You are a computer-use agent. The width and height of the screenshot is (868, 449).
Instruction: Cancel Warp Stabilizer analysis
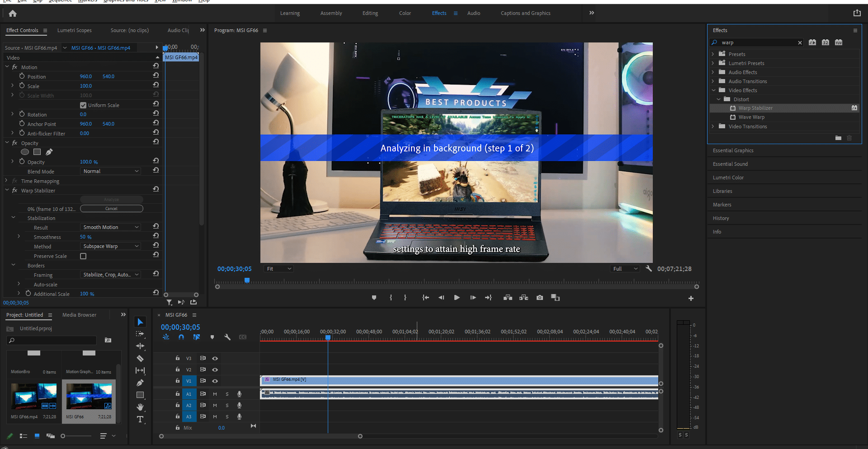pos(112,209)
